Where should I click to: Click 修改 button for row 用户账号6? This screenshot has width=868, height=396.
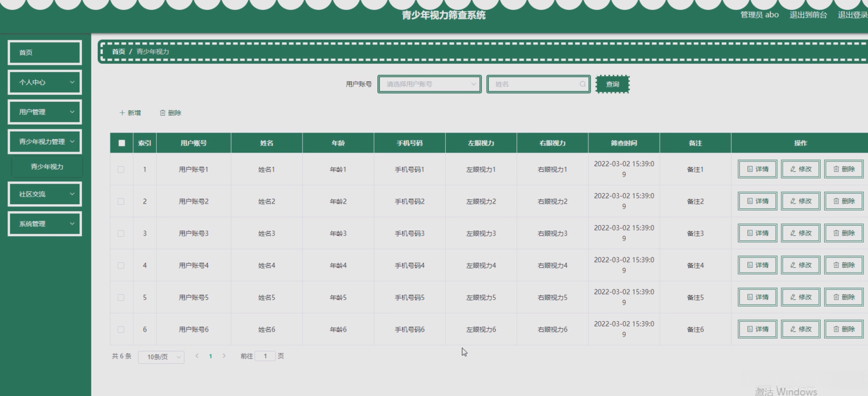tap(801, 329)
